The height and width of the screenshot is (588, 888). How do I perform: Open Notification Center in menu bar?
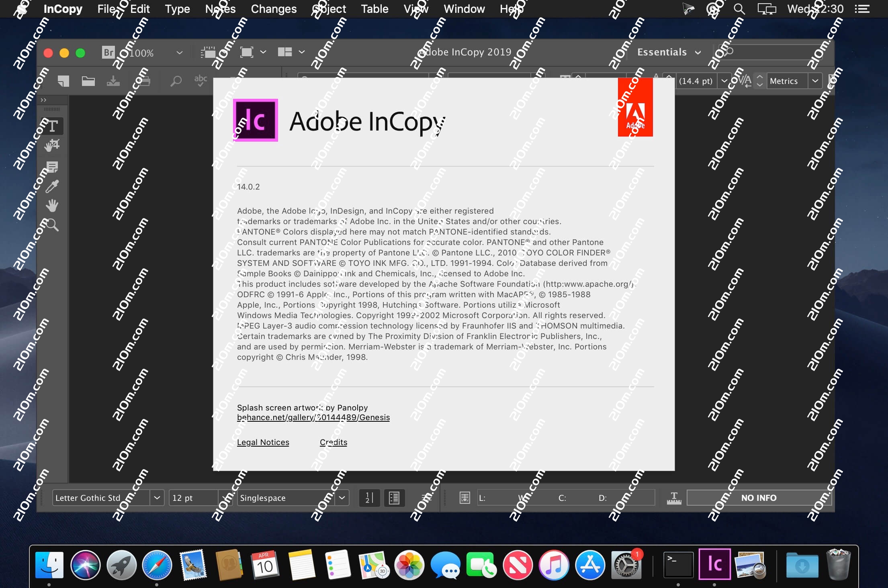click(862, 9)
